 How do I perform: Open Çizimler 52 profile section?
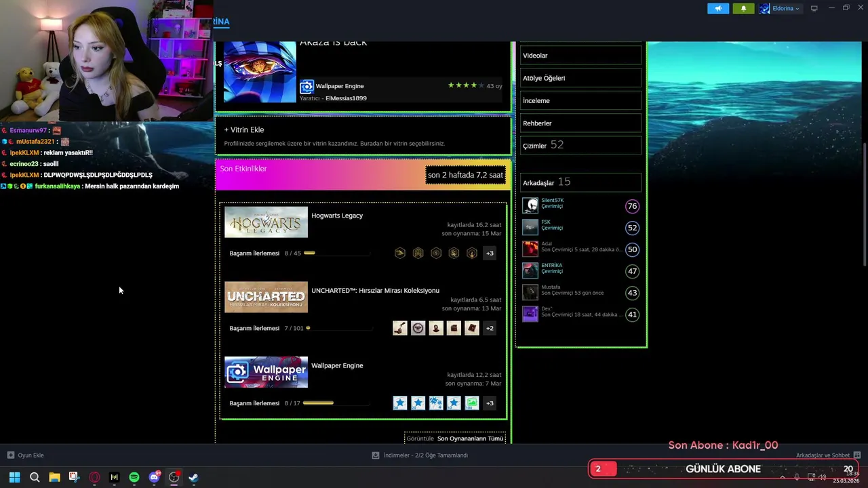coord(580,146)
